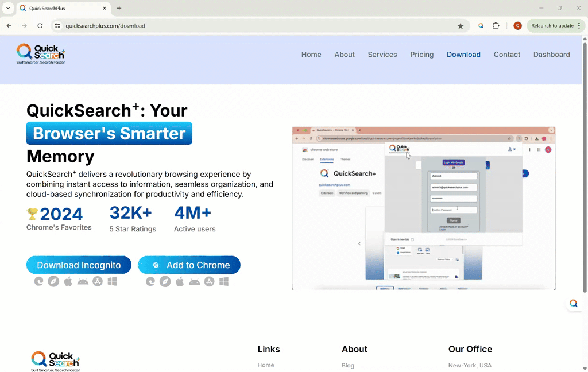
Task: Click Windows icon under Download Incognito
Action: pos(112,281)
